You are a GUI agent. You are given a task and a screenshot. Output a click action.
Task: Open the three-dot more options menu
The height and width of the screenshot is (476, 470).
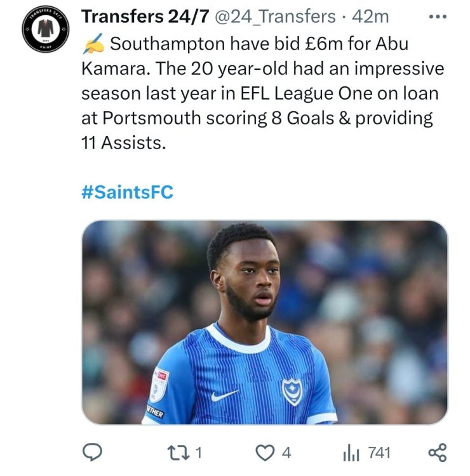tap(438, 17)
